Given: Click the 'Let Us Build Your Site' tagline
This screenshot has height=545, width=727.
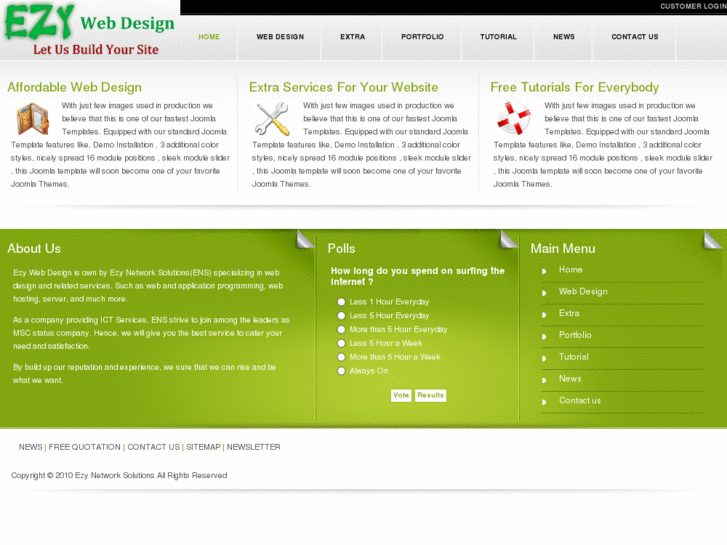Looking at the screenshot, I should [x=96, y=50].
